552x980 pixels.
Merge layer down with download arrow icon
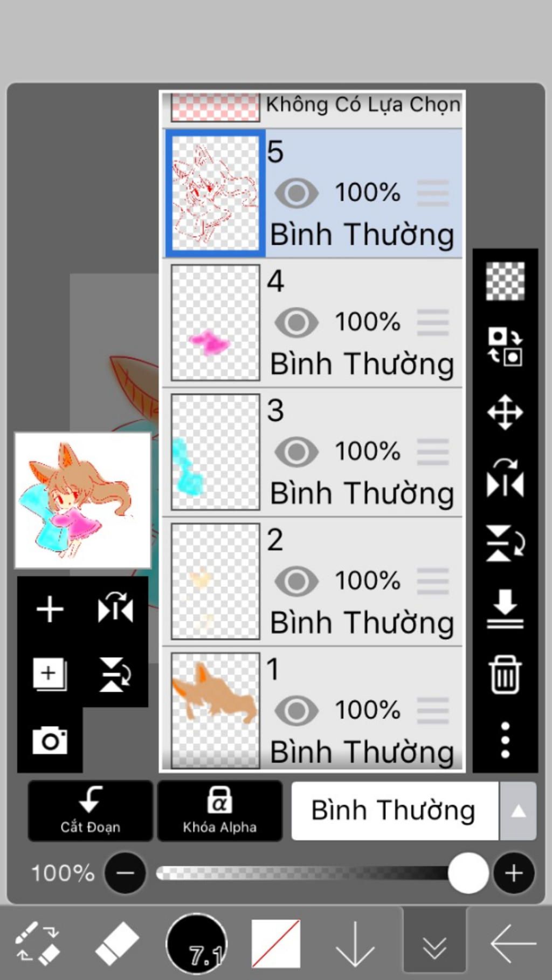tap(505, 609)
